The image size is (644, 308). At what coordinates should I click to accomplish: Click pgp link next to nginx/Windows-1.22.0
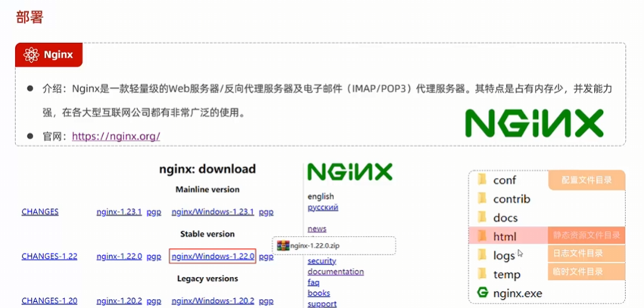(x=266, y=257)
